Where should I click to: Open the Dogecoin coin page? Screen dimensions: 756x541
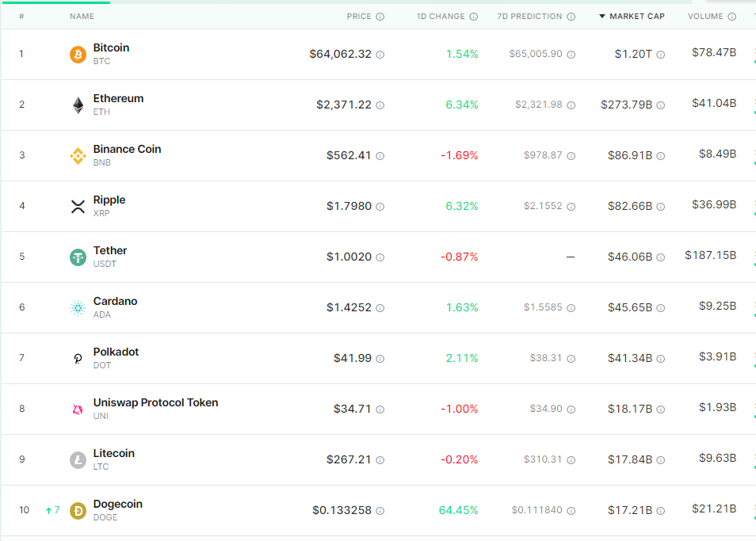[x=117, y=504]
